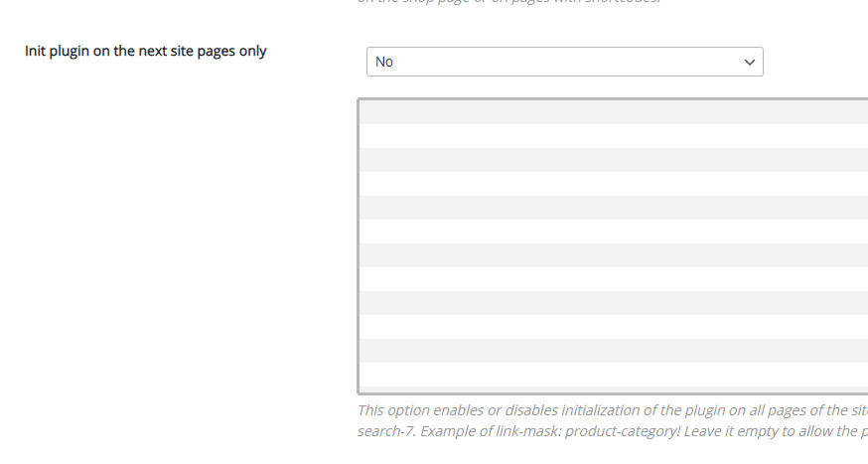Click the 'Example of link-mask: product-category!' hint text
868x464 pixels.
tap(556, 433)
